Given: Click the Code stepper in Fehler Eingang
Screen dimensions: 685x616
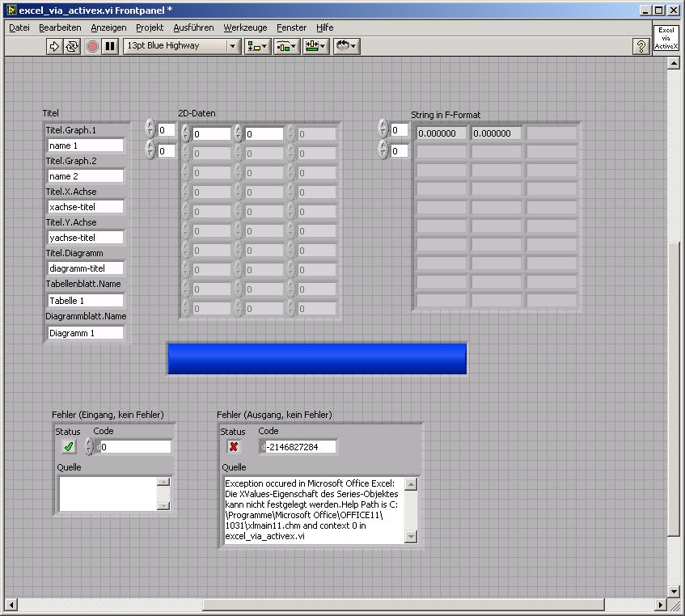Looking at the screenshot, I should (x=89, y=447).
